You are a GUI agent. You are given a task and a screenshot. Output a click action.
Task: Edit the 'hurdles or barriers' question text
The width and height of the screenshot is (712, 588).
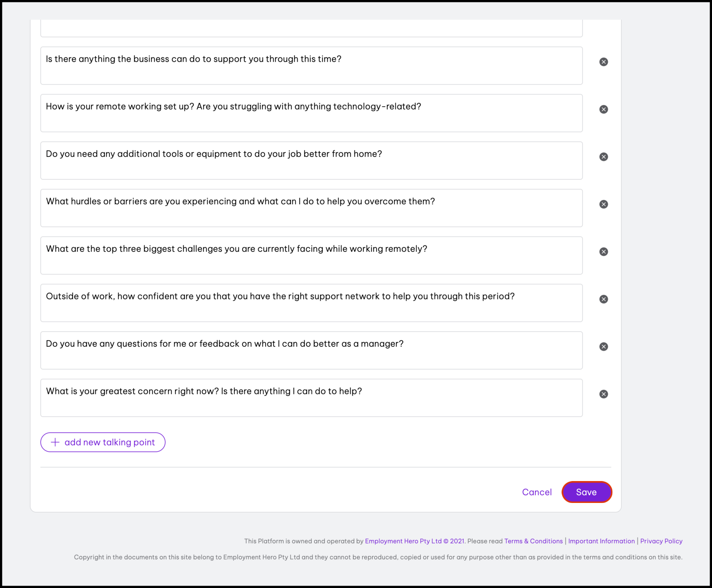[311, 208]
